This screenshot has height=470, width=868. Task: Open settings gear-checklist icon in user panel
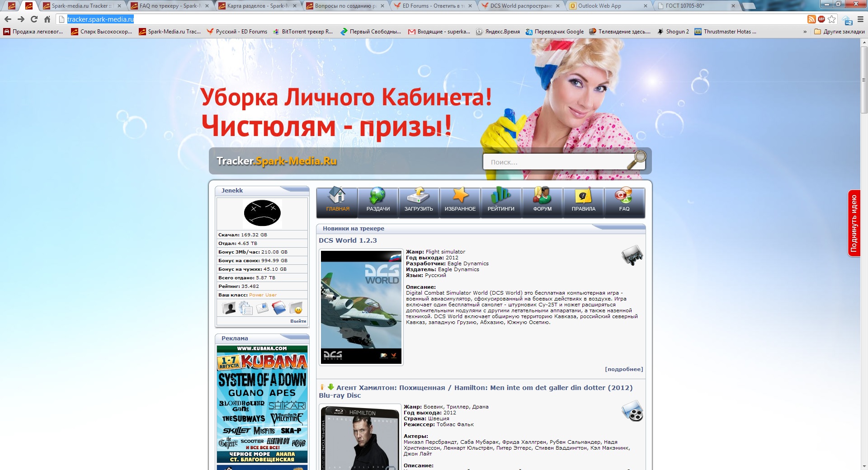(246, 308)
